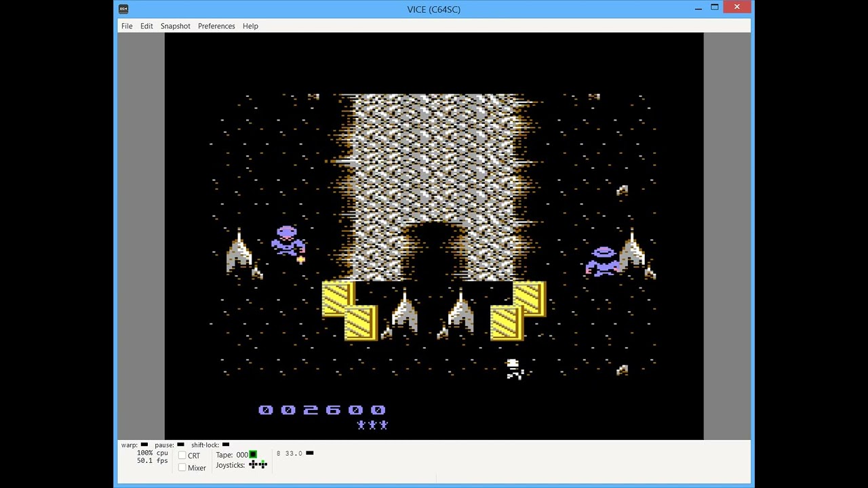Image resolution: width=868 pixels, height=488 pixels.
Task: Click the 50.1 fps readout
Action: 153,461
